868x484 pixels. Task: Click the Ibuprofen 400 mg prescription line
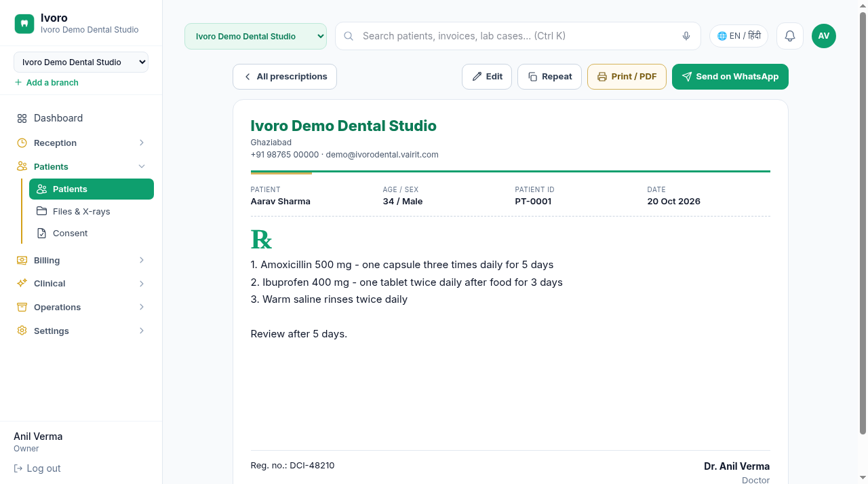[x=407, y=282]
